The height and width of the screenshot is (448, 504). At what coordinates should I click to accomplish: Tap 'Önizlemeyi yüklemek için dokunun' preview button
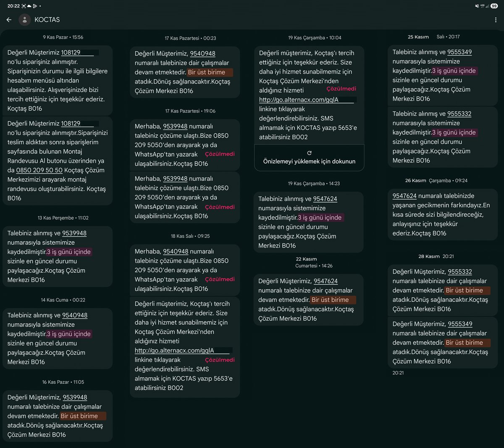(309, 157)
